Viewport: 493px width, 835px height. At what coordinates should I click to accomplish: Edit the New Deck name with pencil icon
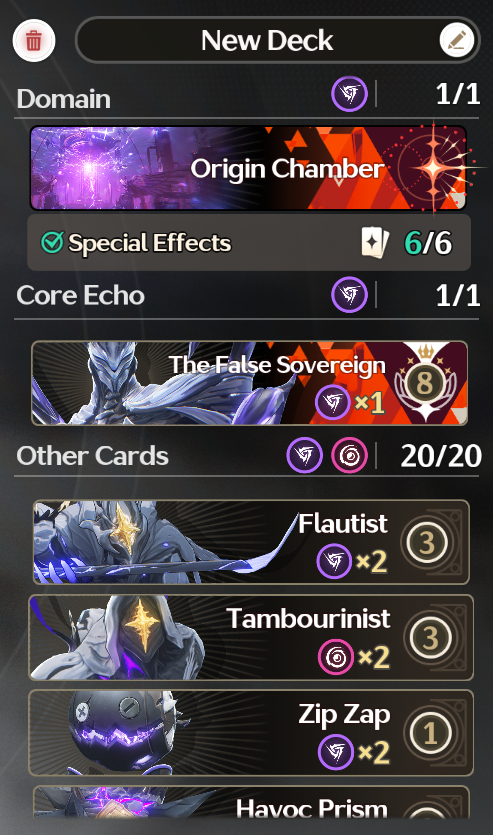[457, 40]
